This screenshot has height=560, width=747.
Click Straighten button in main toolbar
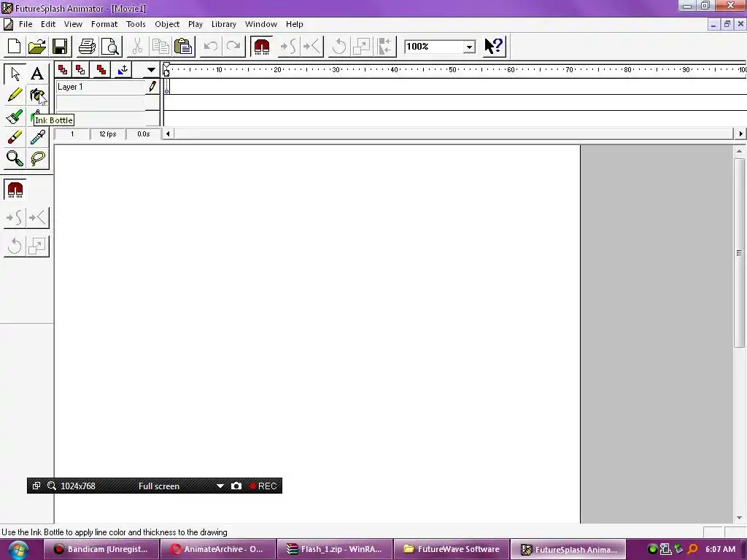point(312,46)
